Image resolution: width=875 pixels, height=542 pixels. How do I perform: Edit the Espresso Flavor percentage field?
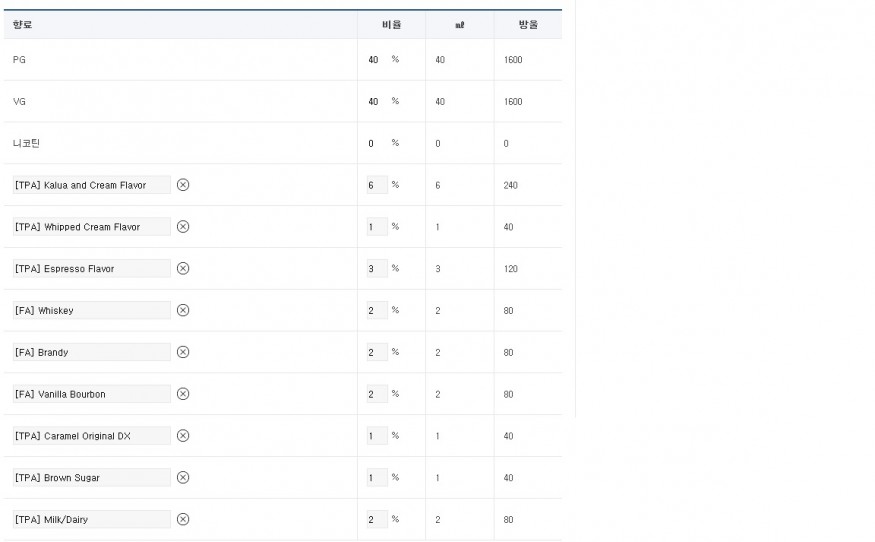pyautogui.click(x=376, y=269)
